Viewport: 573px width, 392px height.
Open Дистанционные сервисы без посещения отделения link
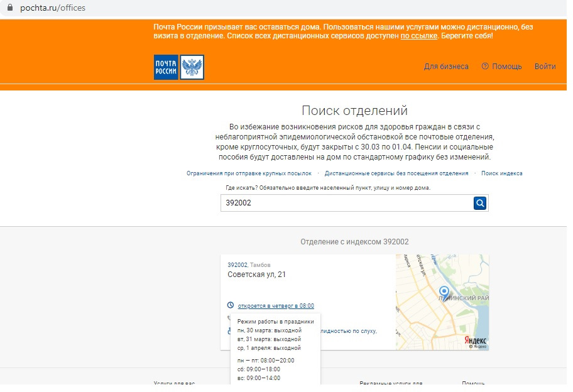pos(396,173)
